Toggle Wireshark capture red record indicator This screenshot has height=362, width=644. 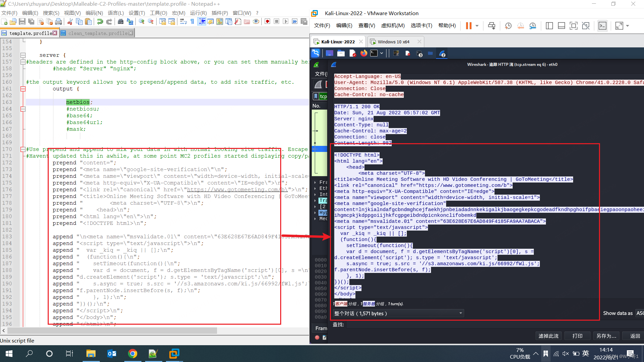click(317, 337)
